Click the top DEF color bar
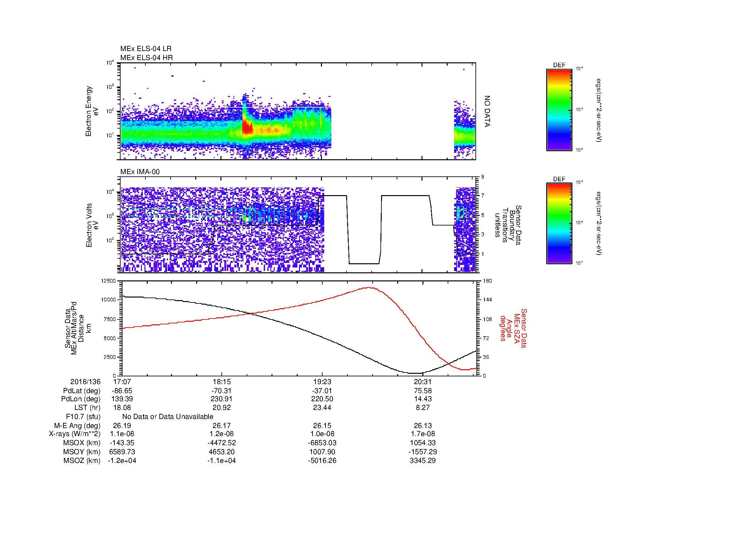The height and width of the screenshot is (534, 756). (x=559, y=110)
